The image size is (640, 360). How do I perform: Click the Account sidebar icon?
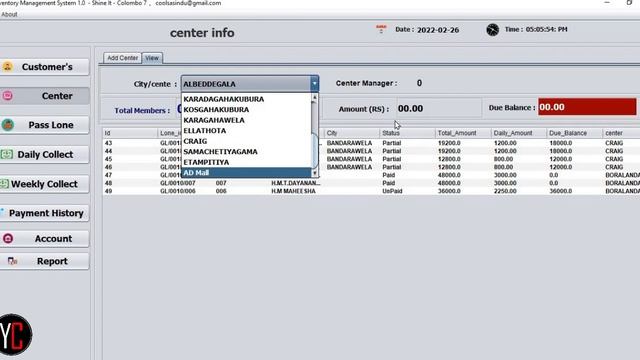pyautogui.click(x=8, y=238)
